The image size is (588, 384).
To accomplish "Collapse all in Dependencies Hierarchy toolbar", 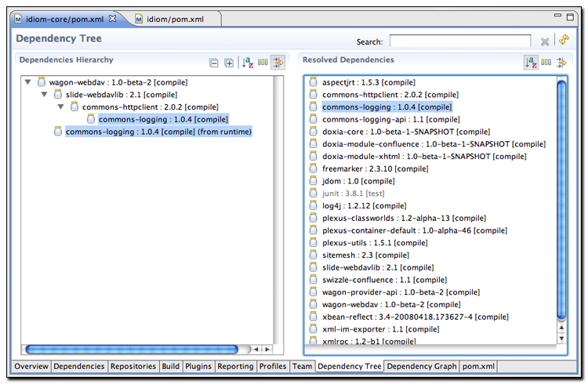I will click(x=214, y=63).
